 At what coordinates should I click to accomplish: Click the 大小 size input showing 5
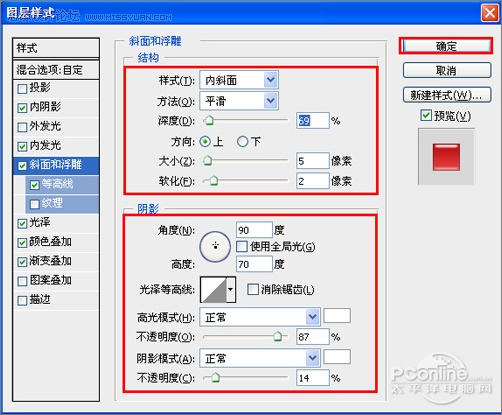pyautogui.click(x=313, y=161)
